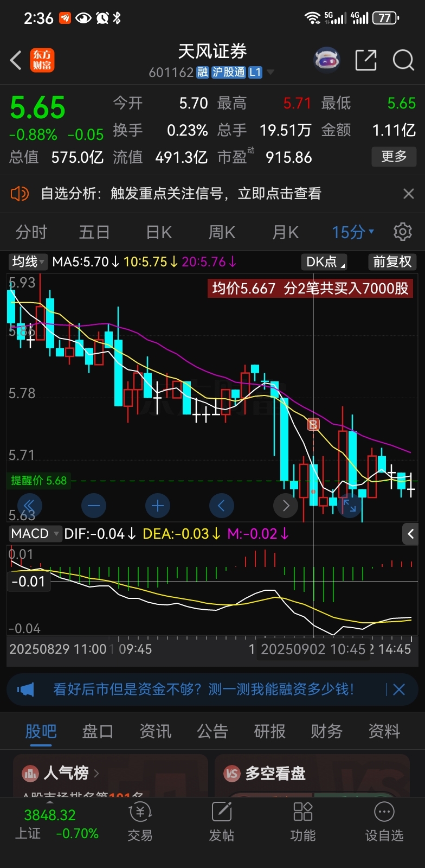
Task: Tap the 设自选 watchlist icon
Action: 384,823
